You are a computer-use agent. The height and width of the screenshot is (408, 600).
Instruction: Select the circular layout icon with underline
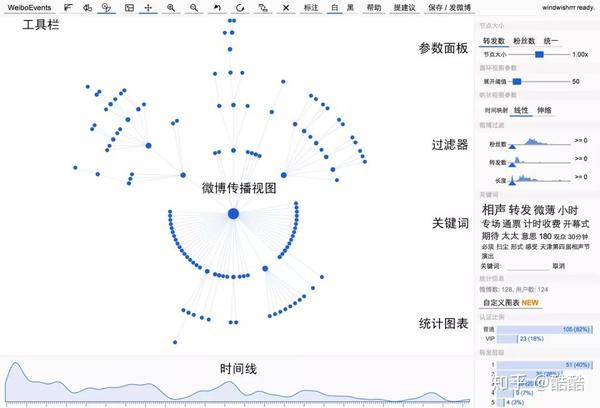coord(106,7)
